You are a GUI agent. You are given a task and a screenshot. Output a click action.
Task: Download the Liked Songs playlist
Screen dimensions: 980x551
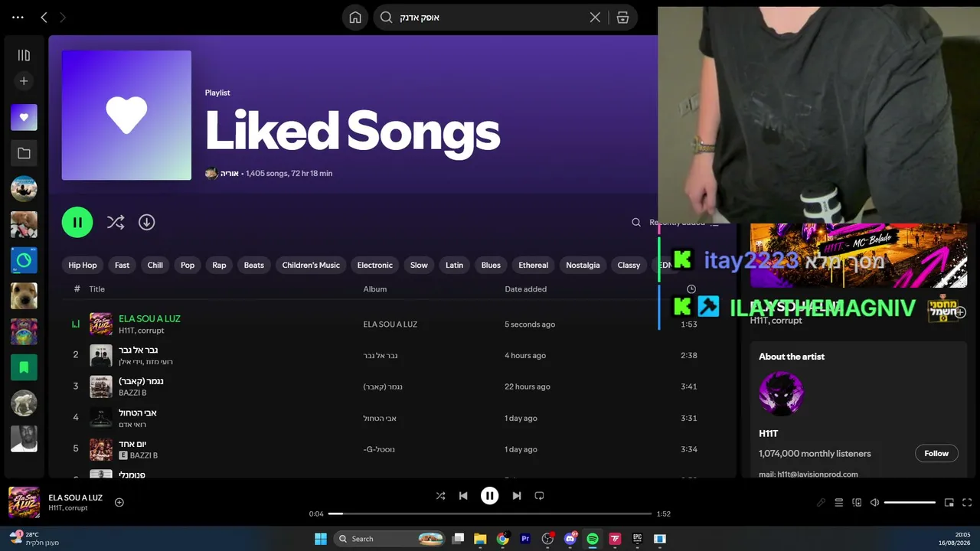[146, 222]
